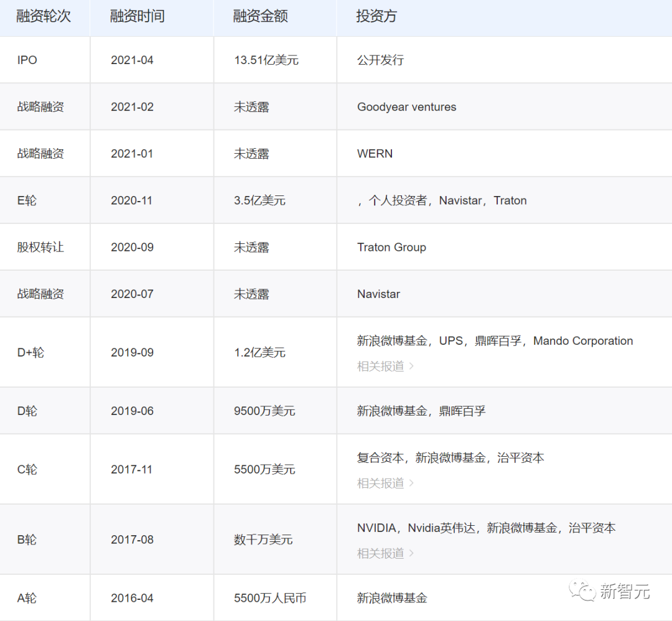Click the 个人投资者, Navistar, Traton investors text
Viewport: 672px width, 621px height.
click(442, 200)
